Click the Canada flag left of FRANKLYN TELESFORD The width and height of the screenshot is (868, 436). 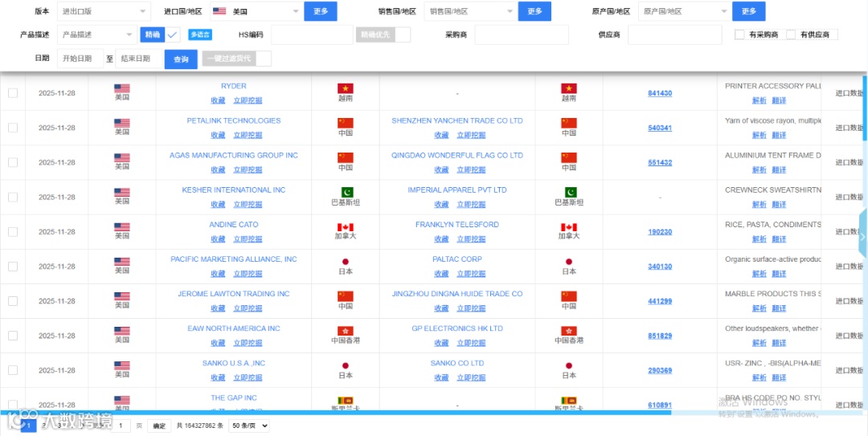(346, 227)
